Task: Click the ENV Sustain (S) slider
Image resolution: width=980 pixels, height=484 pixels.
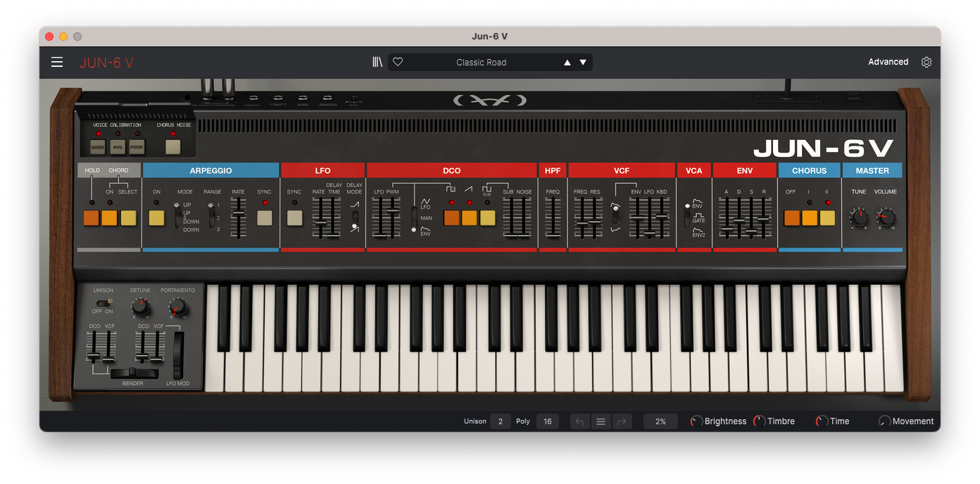Action: coord(751,217)
